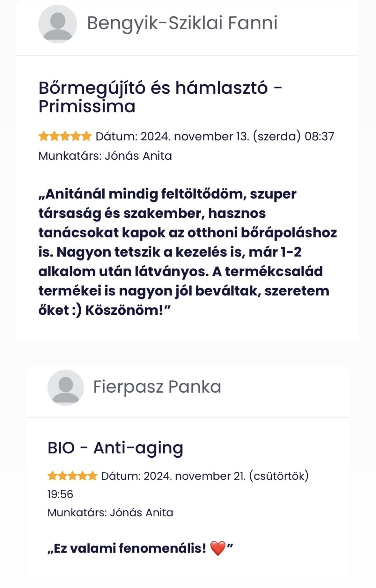Click first star of Panka's review rating

click(52, 476)
